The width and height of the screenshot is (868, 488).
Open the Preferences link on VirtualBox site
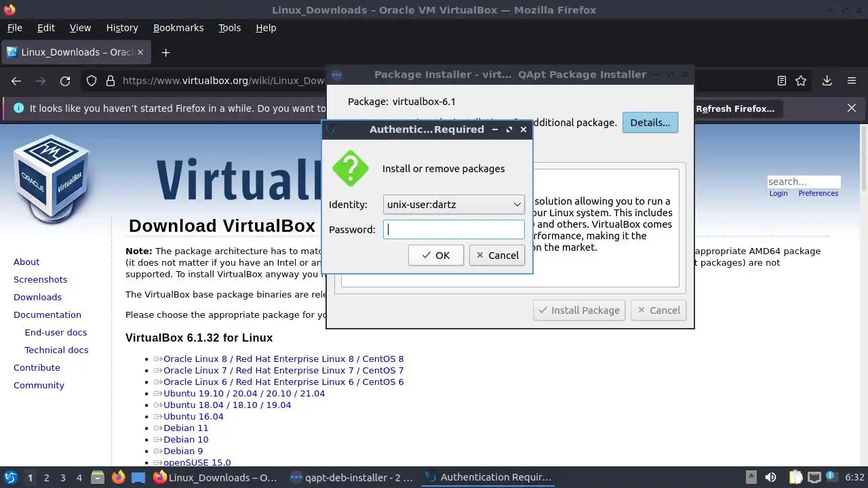click(818, 193)
